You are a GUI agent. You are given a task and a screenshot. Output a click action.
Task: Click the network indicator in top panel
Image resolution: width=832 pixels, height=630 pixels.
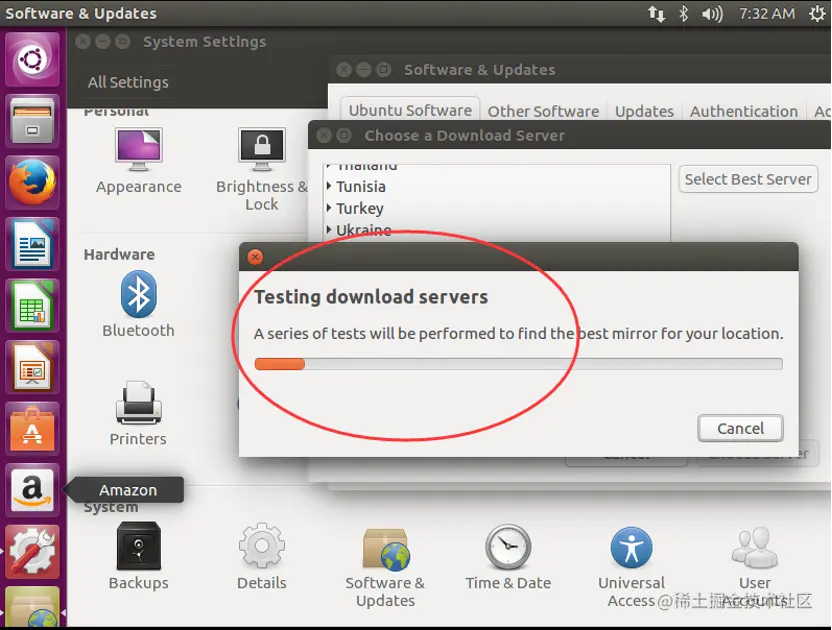click(x=656, y=13)
